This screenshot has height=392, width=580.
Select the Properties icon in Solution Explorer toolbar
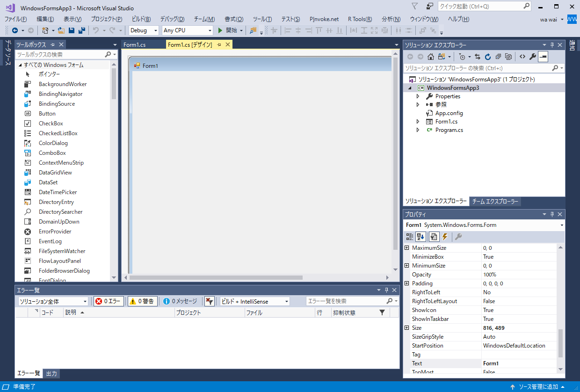point(531,57)
